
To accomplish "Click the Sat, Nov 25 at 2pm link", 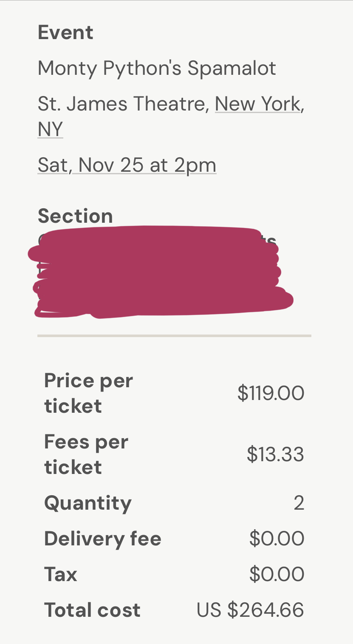I will pyautogui.click(x=127, y=165).
